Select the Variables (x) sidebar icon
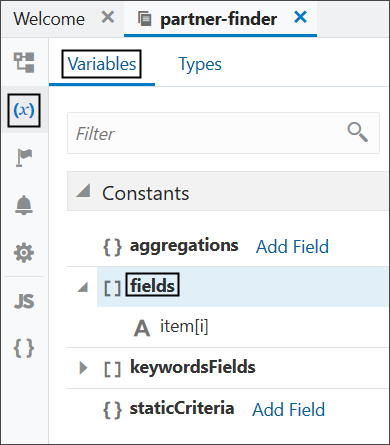Image resolution: width=390 pixels, height=445 pixels. [x=24, y=110]
